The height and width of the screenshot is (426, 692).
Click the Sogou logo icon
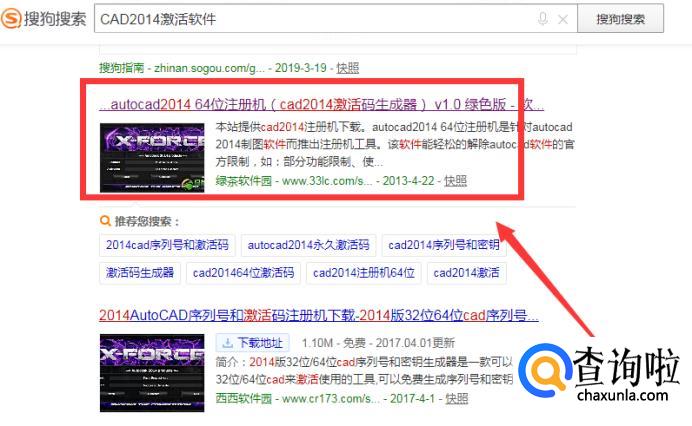coord(11,19)
